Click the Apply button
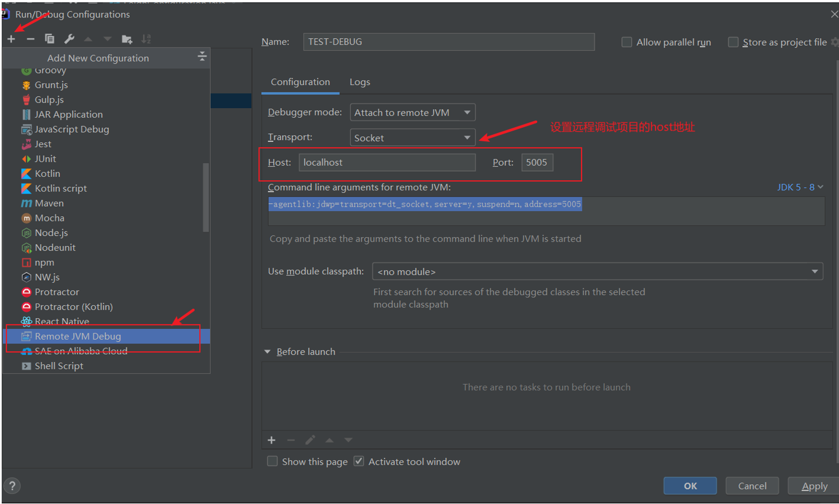 (814, 486)
